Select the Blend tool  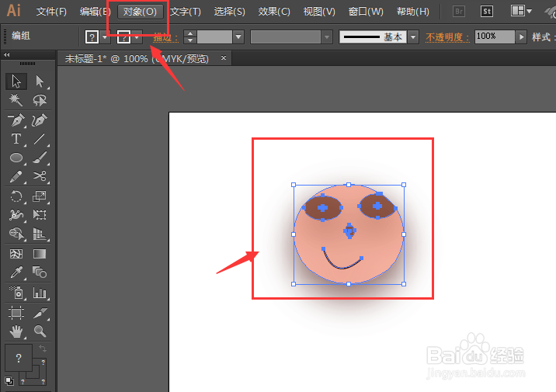40,272
